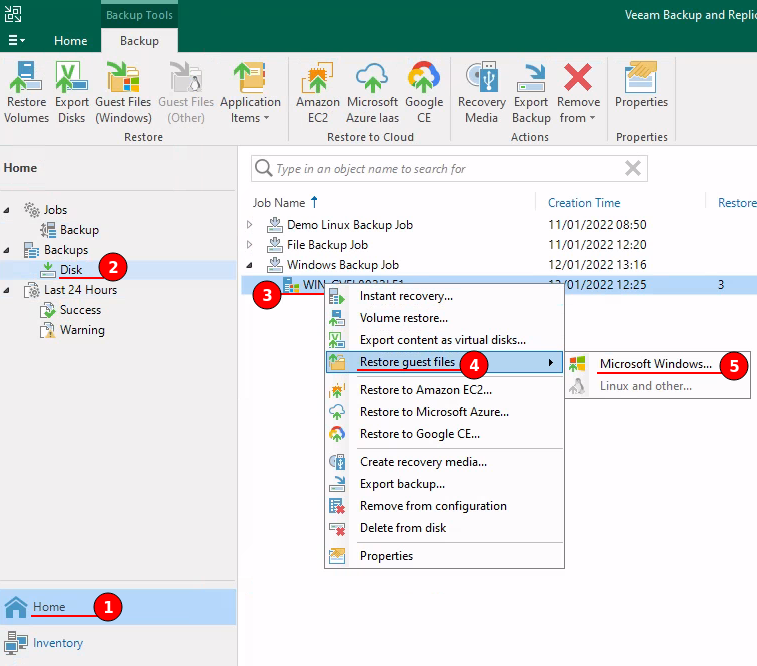Switch to the Backup ribbon tab
The height and width of the screenshot is (666, 757).
(139, 41)
